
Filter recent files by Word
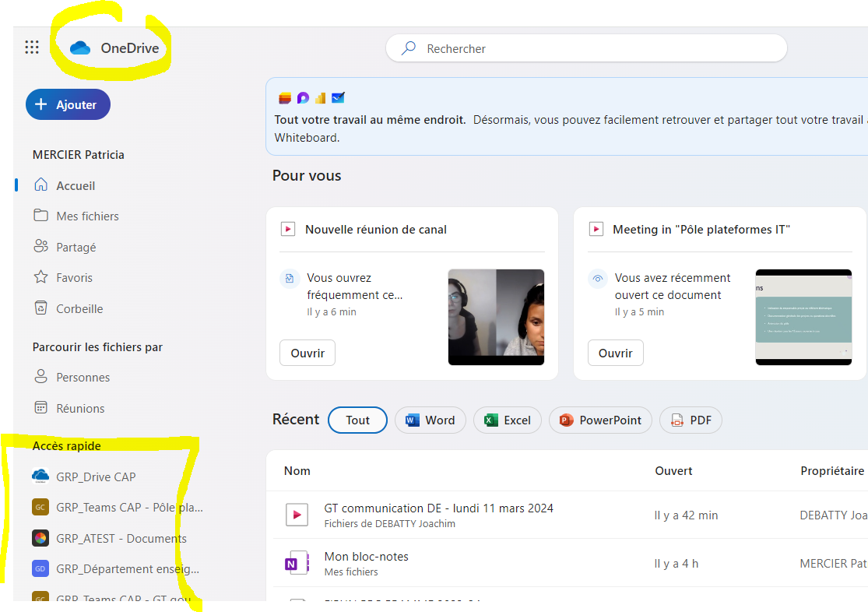pyautogui.click(x=430, y=420)
